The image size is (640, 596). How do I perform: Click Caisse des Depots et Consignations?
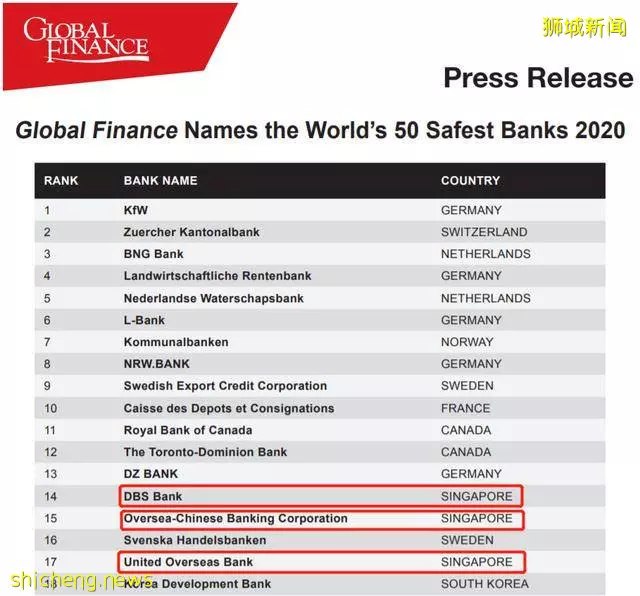(x=229, y=408)
